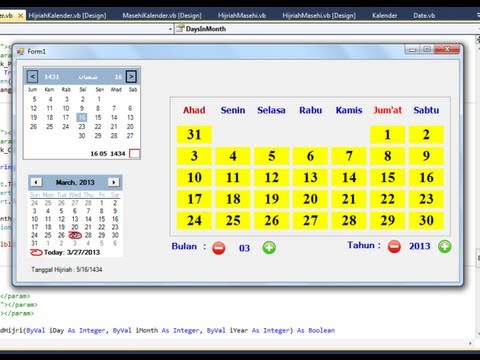Select day 30 in Hijri calendar
Viewport: 480px width, 360px height.
82,136
